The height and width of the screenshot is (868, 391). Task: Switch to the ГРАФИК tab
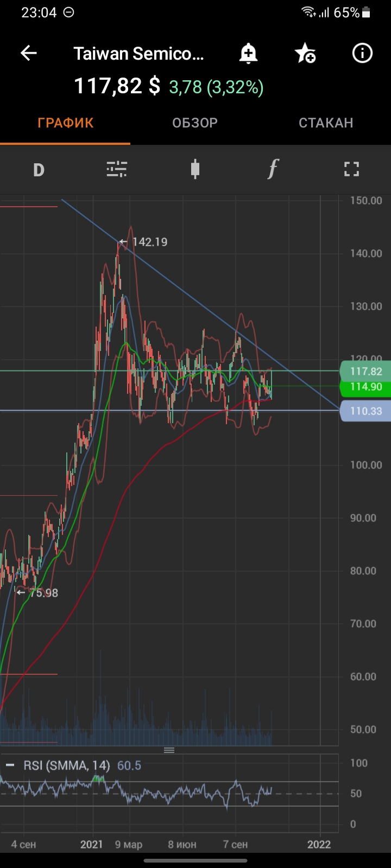coord(66,123)
